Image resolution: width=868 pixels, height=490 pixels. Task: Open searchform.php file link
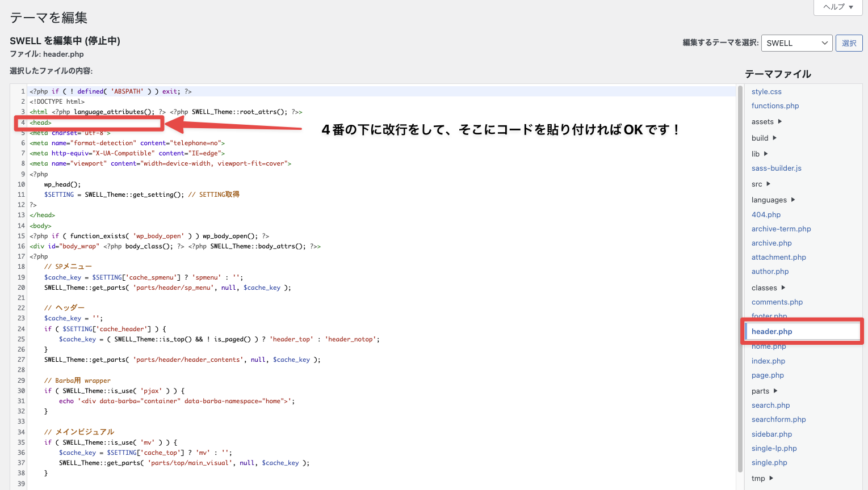tap(778, 420)
